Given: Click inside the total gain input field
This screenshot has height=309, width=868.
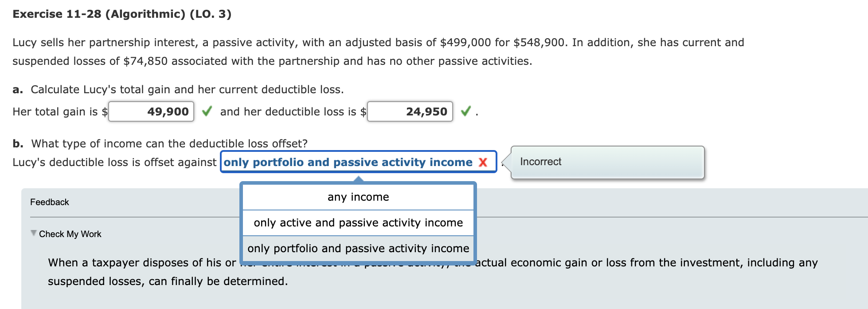Looking at the screenshot, I should 151,111.
